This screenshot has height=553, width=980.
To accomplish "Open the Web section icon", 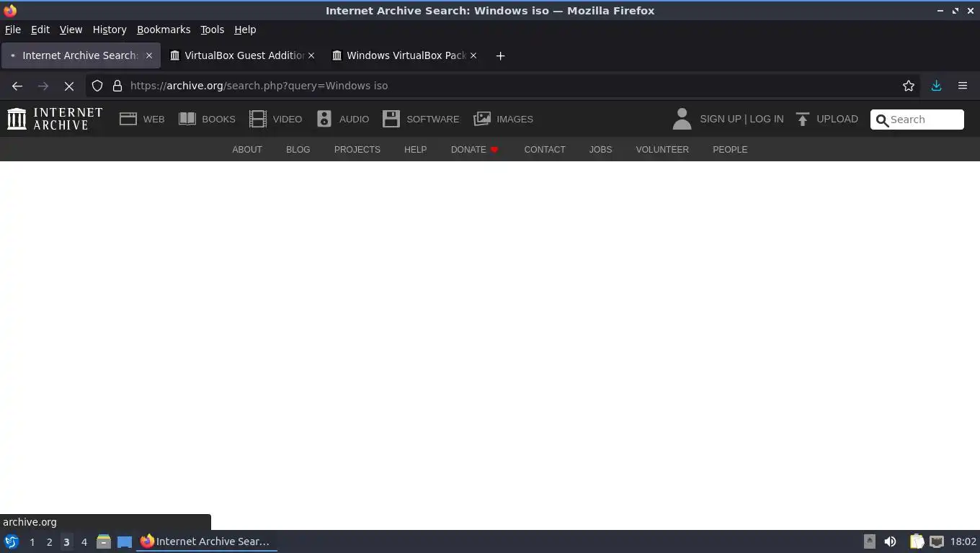I will click(128, 119).
